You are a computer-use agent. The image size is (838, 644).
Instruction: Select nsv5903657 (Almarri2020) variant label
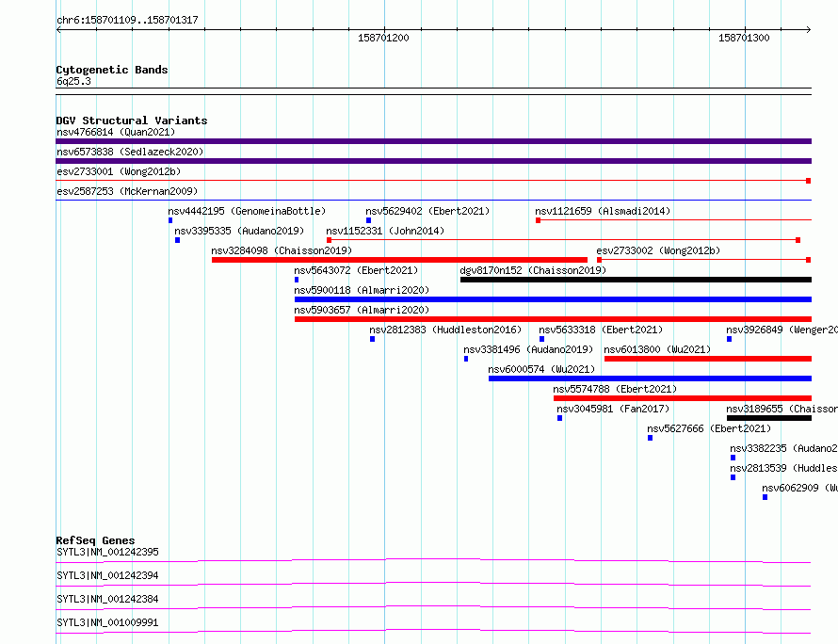coord(362,310)
